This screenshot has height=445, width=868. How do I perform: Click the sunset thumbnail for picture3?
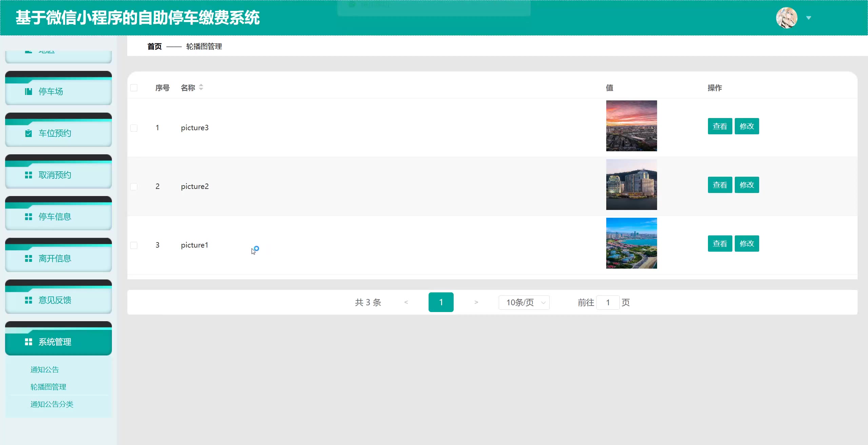click(x=631, y=126)
